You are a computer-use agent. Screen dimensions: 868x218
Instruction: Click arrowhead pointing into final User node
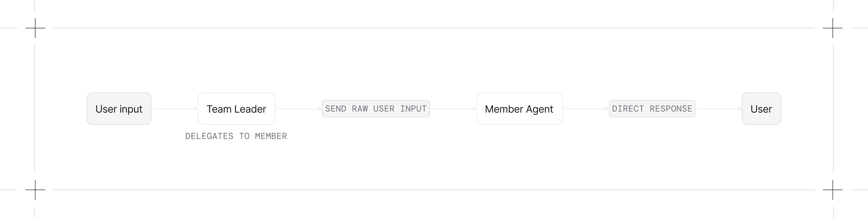point(740,109)
